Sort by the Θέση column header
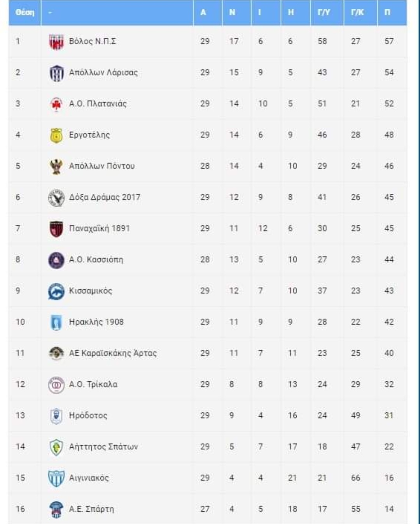Image resolution: width=420 pixels, height=524 pixels. coord(25,12)
